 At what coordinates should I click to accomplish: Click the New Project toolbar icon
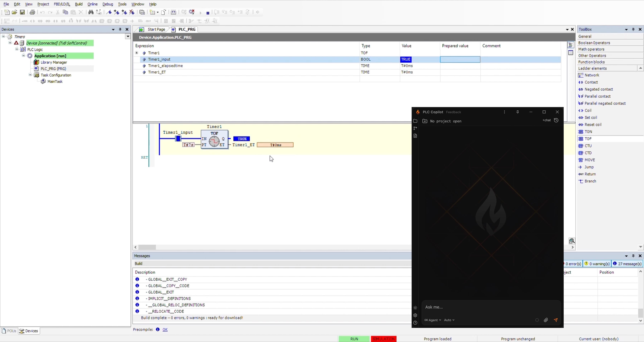tap(7, 12)
